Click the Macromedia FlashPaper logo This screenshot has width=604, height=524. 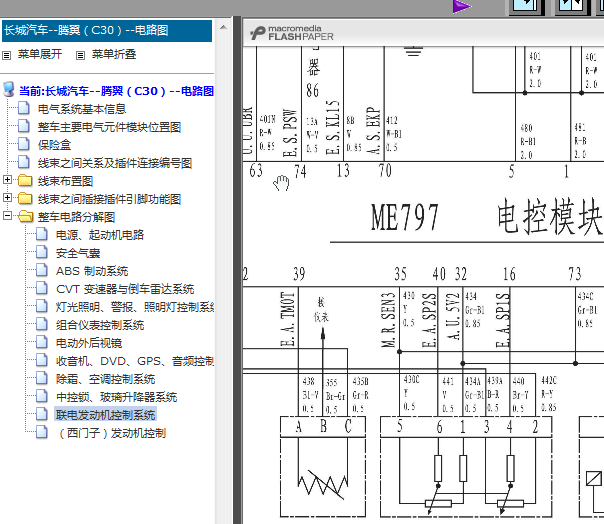[292, 33]
